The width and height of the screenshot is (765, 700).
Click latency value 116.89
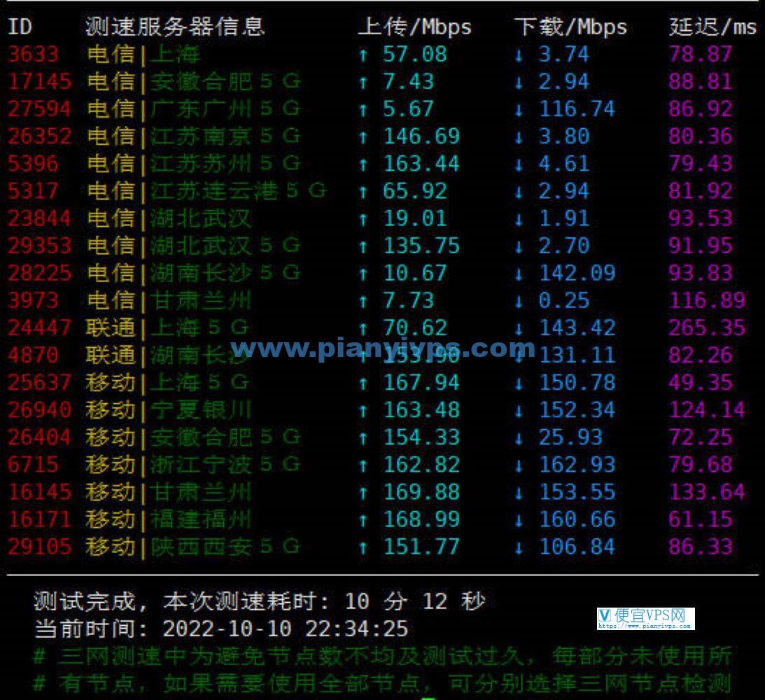click(x=707, y=300)
